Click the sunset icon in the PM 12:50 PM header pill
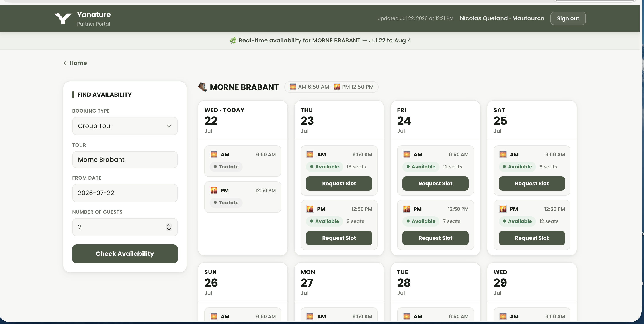Viewport: 644px width, 324px height. click(337, 87)
